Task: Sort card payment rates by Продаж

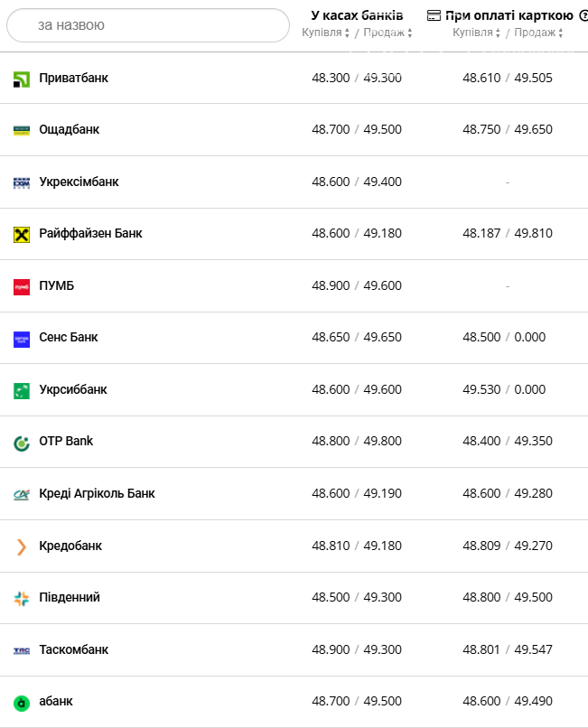Action: pyautogui.click(x=538, y=33)
